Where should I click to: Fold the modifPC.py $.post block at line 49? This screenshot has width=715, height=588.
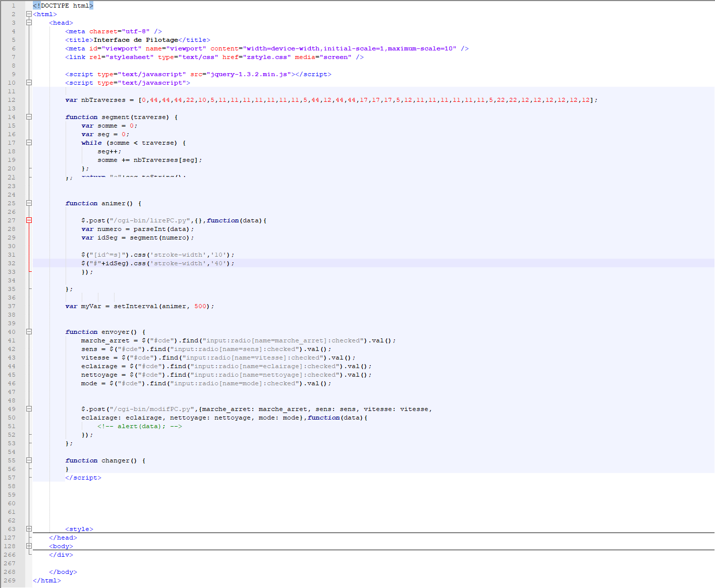click(29, 409)
